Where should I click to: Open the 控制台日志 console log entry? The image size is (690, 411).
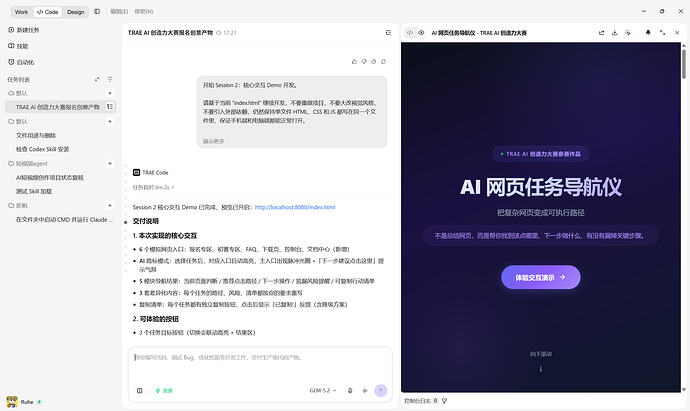(421, 401)
